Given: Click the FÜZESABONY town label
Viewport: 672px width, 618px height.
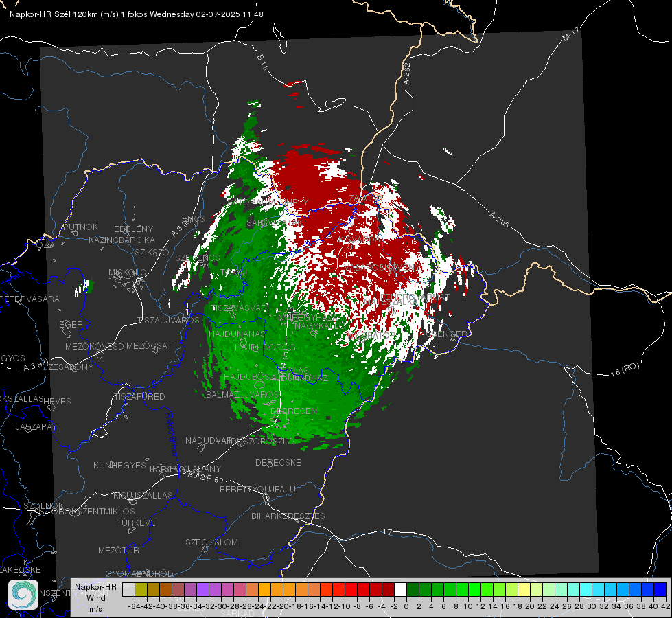Looking at the screenshot, I should point(65,367).
